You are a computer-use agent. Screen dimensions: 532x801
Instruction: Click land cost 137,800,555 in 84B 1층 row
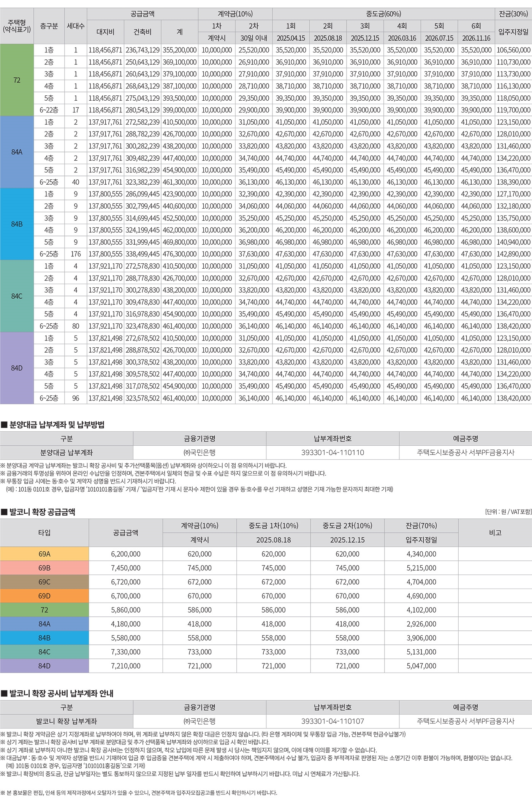[x=105, y=194]
